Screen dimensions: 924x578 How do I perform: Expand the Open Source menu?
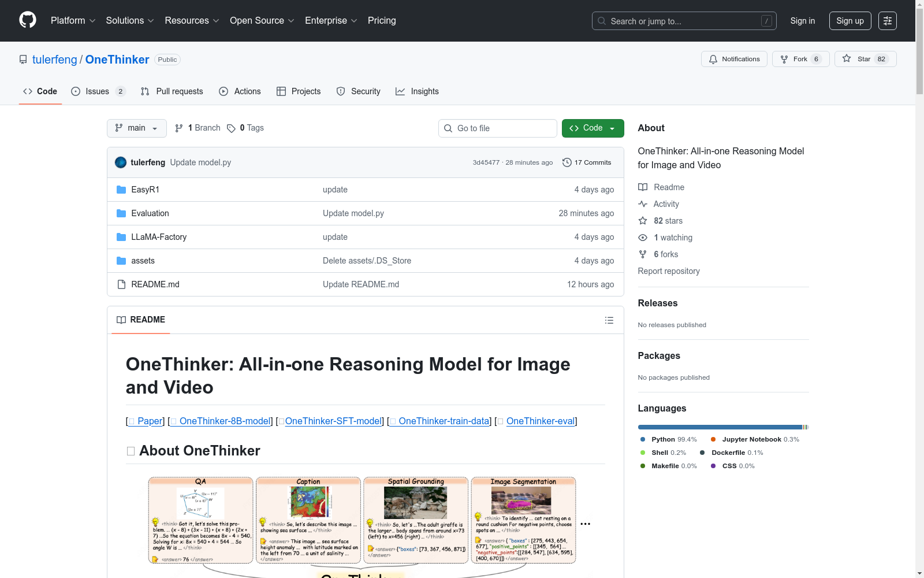[x=262, y=20]
